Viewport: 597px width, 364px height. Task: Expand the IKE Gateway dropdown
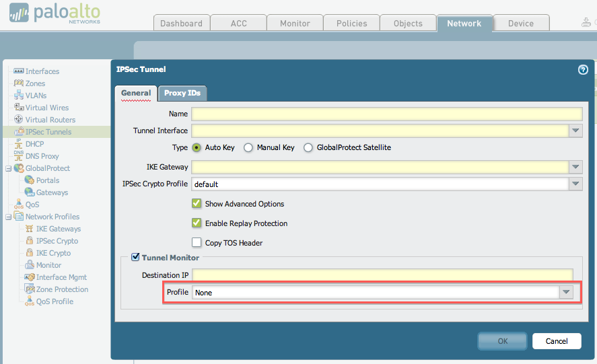click(x=575, y=167)
